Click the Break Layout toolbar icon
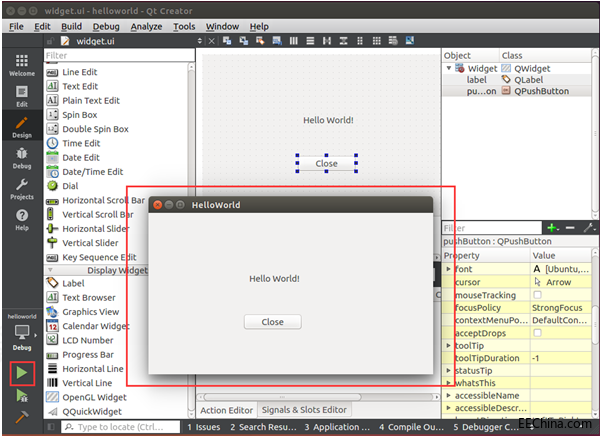The image size is (600, 436). pos(393,41)
